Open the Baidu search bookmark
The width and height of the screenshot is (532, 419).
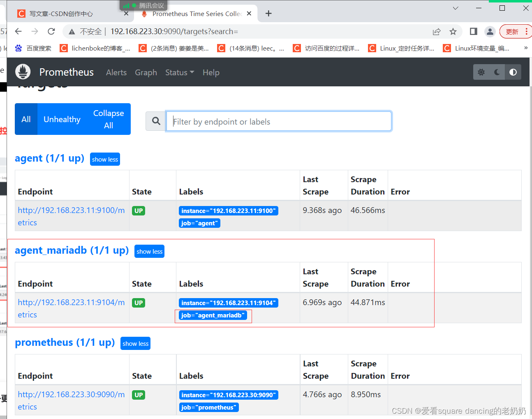(x=33, y=48)
